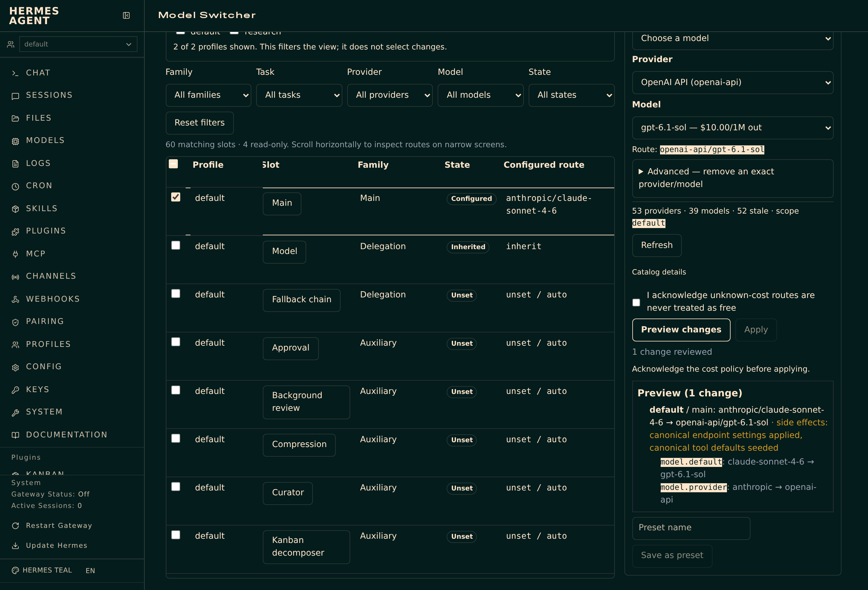Click the Preset name input field
The width and height of the screenshot is (868, 590).
click(691, 528)
